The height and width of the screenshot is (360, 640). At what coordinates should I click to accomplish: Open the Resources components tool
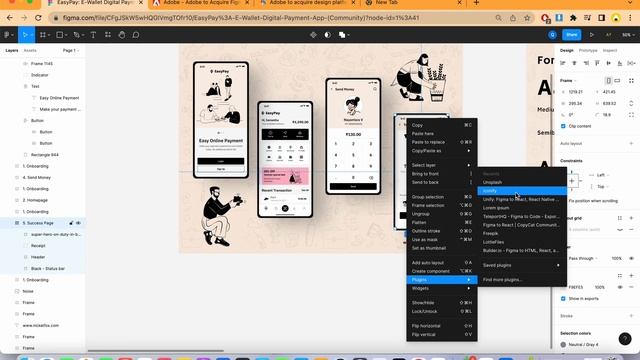[x=108, y=35]
